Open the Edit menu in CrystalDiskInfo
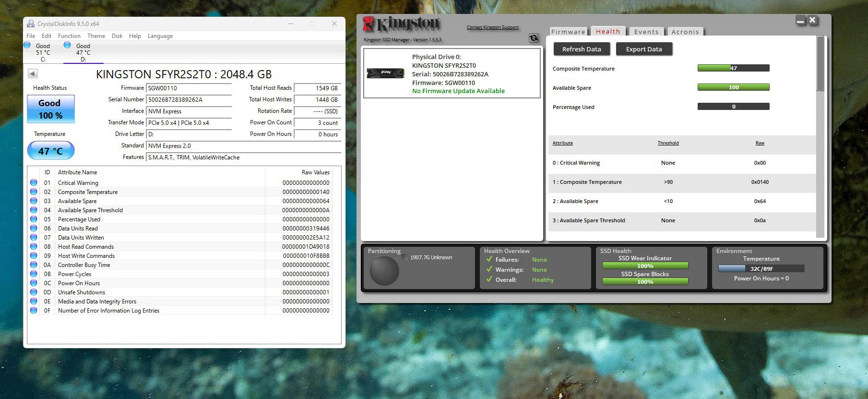 click(47, 36)
